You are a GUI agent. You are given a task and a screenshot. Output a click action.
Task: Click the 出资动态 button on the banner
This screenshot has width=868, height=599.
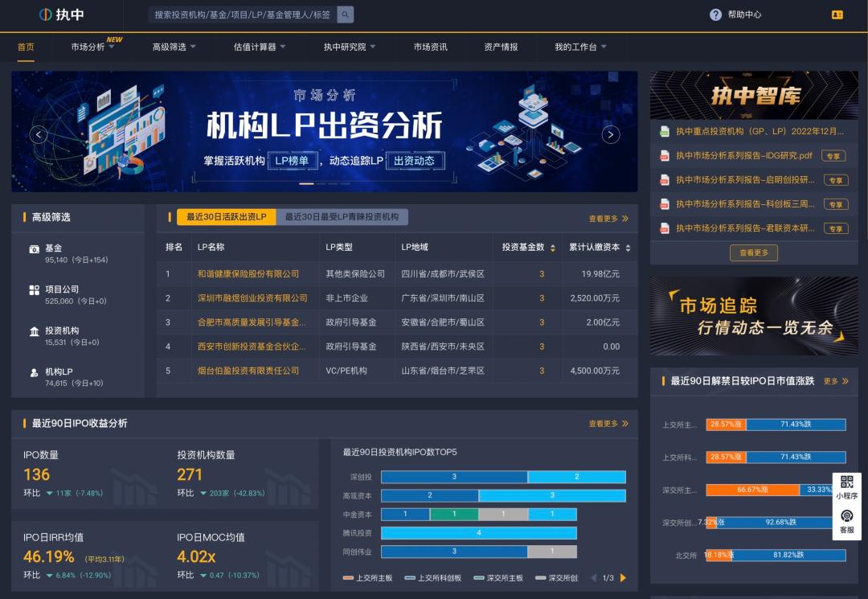point(415,161)
